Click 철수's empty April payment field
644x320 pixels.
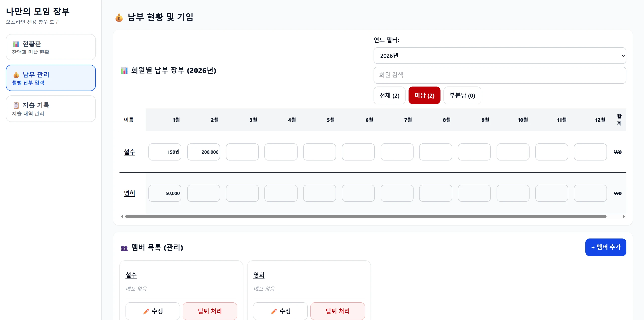coord(281,152)
